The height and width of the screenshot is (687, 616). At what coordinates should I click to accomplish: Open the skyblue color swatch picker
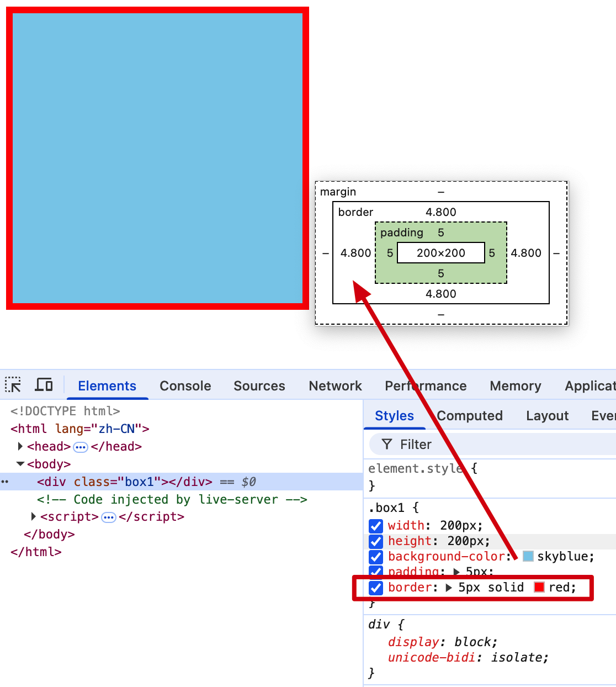click(528, 556)
